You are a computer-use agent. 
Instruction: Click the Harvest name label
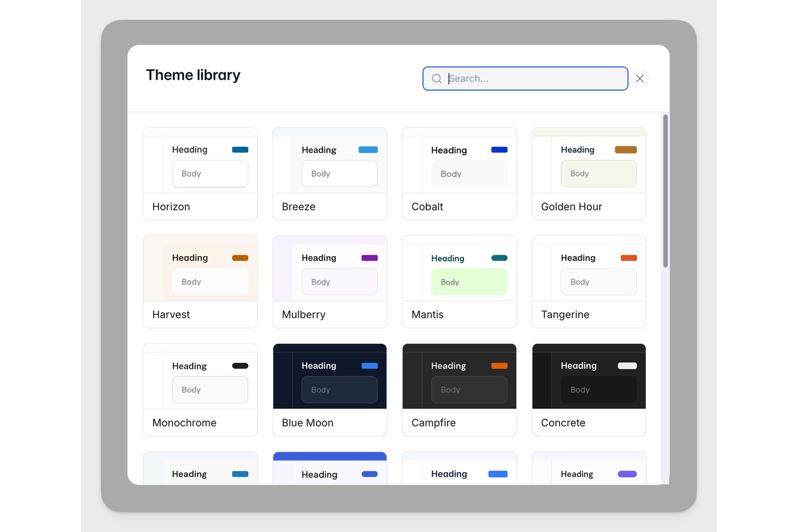(171, 315)
